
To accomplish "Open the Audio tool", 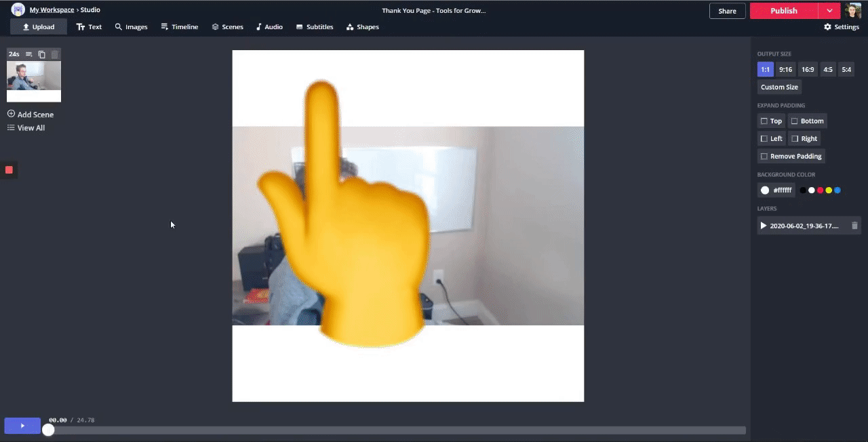I will [x=269, y=27].
